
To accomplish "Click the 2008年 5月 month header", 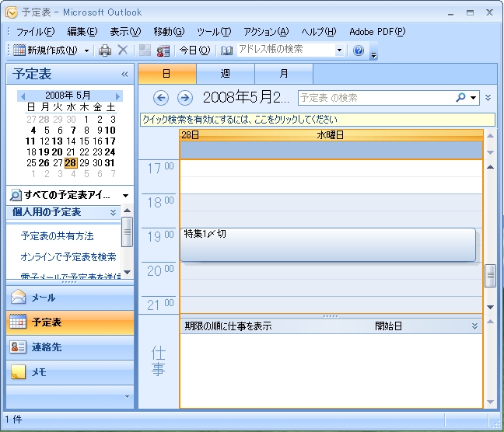I will tap(68, 95).
